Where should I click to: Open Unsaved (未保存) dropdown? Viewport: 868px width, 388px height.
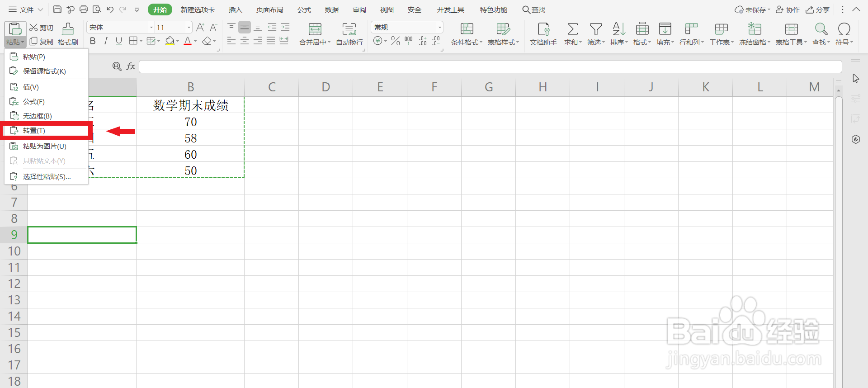pos(752,9)
